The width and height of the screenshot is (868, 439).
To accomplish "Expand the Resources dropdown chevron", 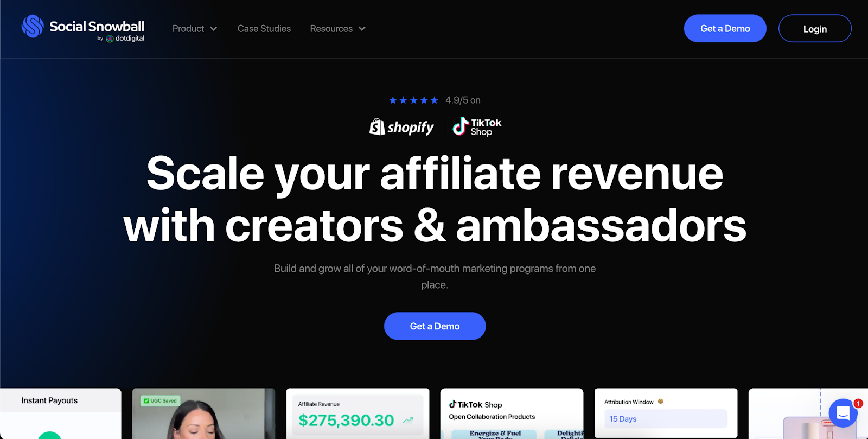I will pyautogui.click(x=362, y=29).
